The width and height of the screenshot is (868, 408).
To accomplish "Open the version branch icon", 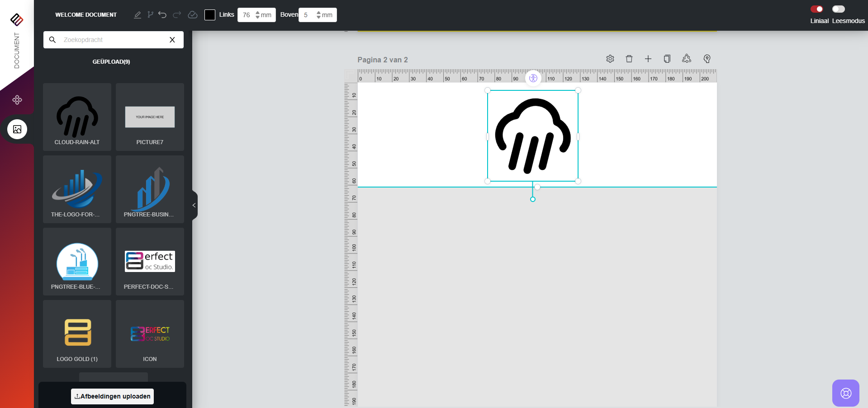I will coord(150,15).
